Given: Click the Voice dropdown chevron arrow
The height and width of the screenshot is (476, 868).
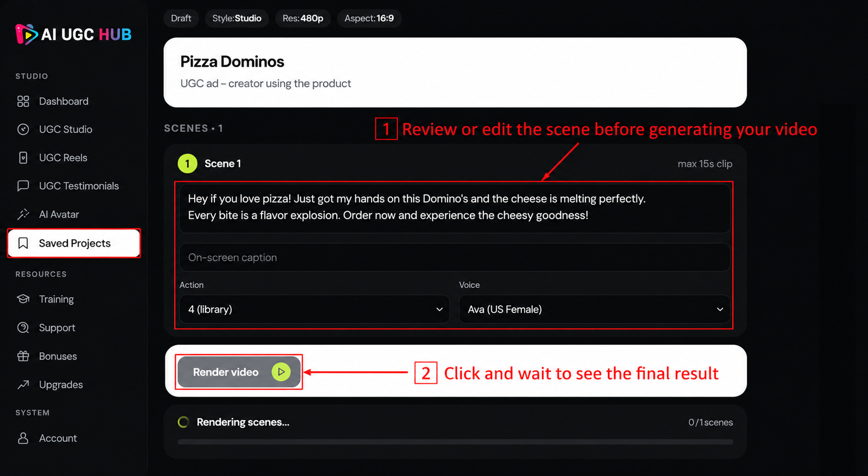Looking at the screenshot, I should [720, 309].
